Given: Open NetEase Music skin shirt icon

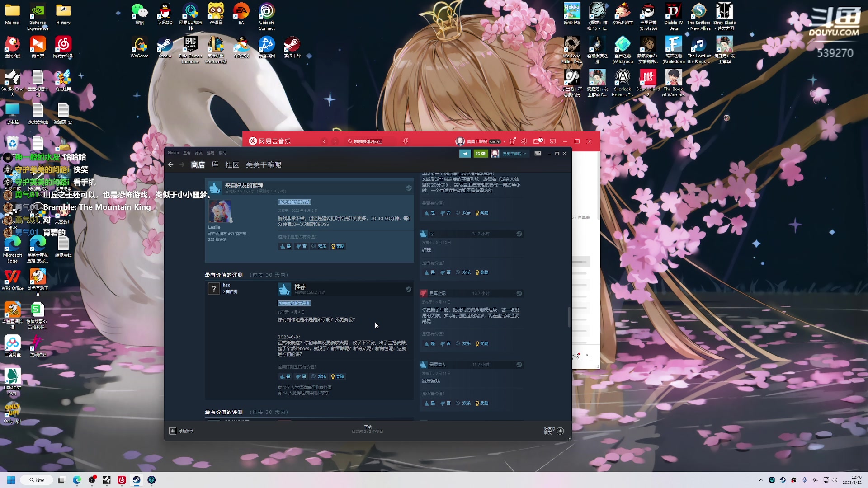Looking at the screenshot, I should [x=512, y=141].
